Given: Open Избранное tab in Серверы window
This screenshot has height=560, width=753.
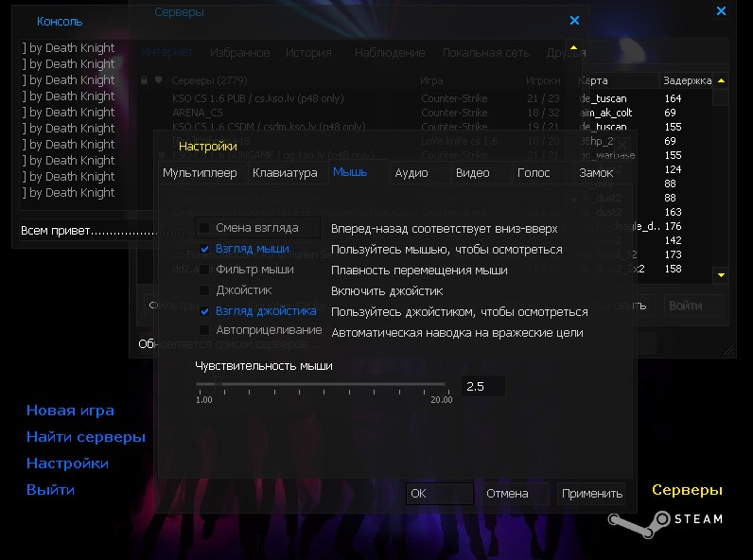Looking at the screenshot, I should point(239,52).
